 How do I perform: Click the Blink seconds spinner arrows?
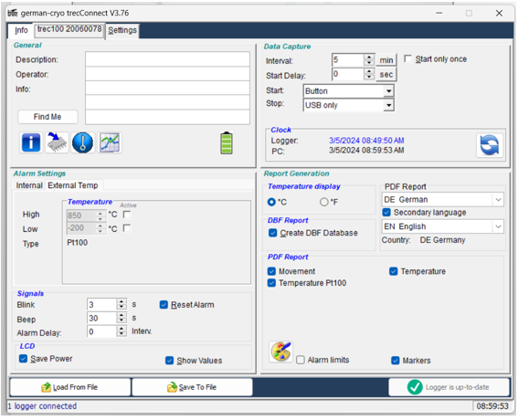pos(122,304)
